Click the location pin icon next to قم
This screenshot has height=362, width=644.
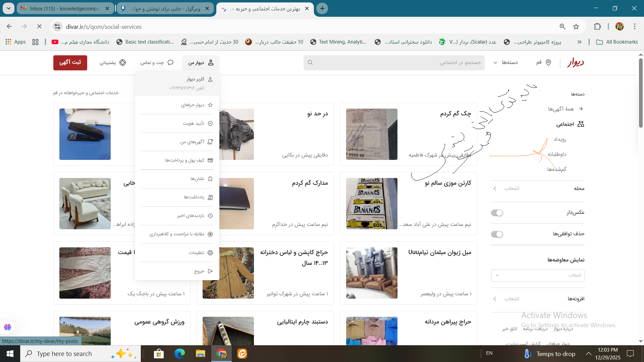click(x=548, y=63)
